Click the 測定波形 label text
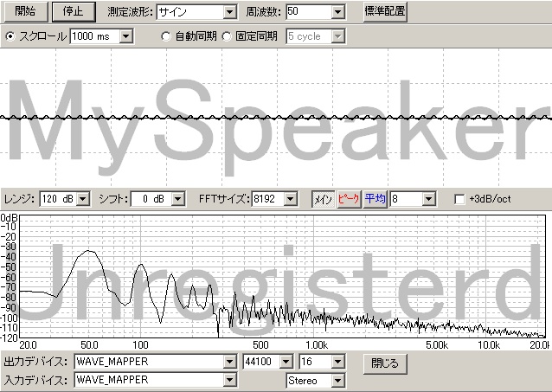The height and width of the screenshot is (392, 552). click(130, 12)
